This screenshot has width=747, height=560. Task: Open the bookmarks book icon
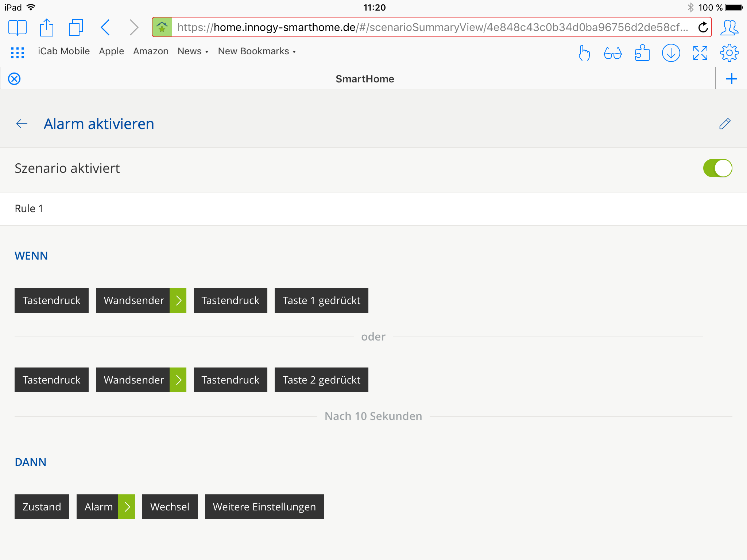[x=17, y=28]
